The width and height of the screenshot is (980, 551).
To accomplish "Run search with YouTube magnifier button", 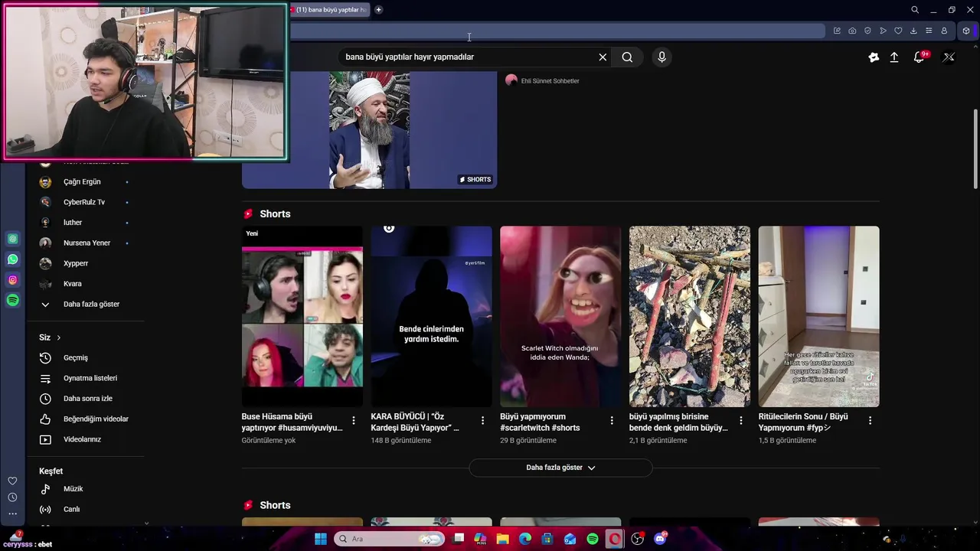I will point(627,57).
